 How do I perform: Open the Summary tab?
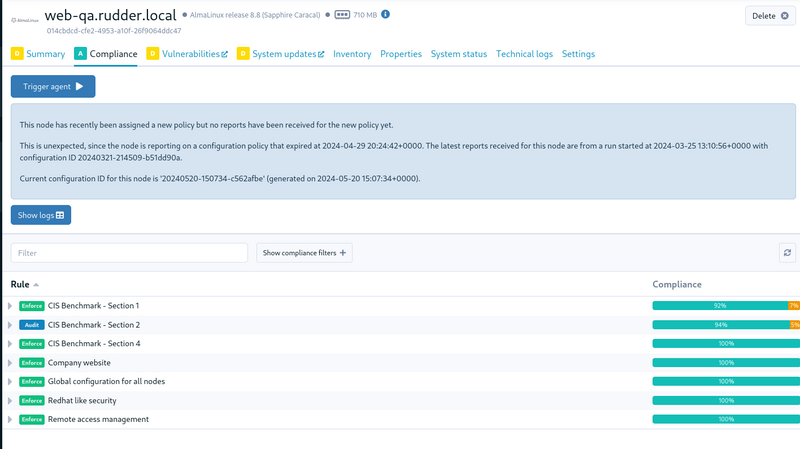click(x=45, y=54)
